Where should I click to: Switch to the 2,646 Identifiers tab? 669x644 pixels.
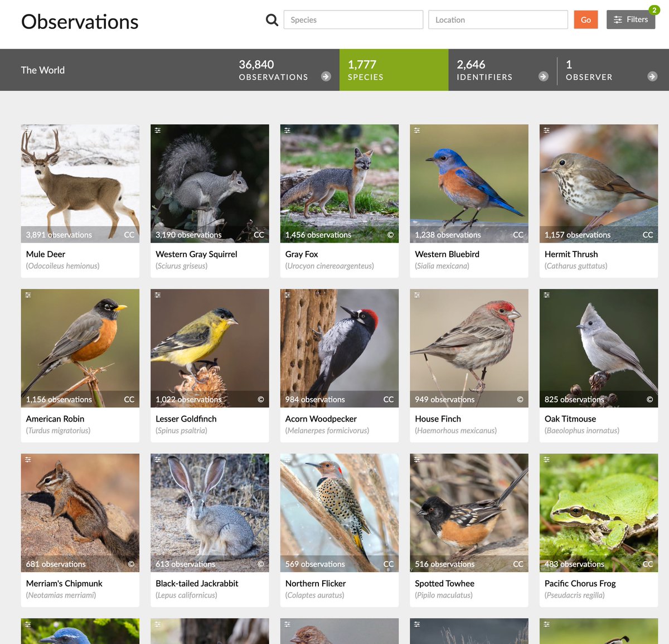pos(502,70)
